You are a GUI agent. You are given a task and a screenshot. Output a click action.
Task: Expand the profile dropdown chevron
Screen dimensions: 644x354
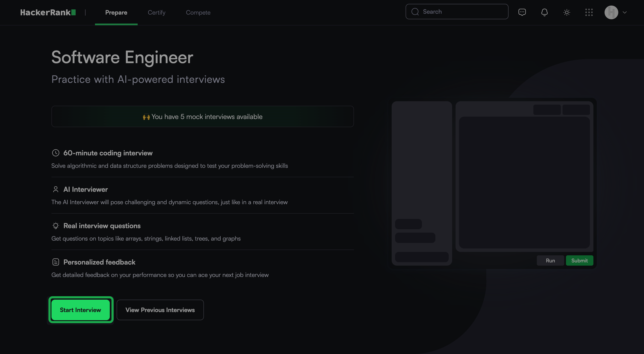click(x=625, y=12)
